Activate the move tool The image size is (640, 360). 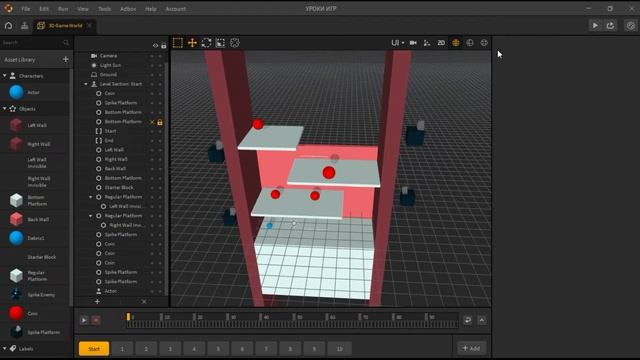click(192, 43)
